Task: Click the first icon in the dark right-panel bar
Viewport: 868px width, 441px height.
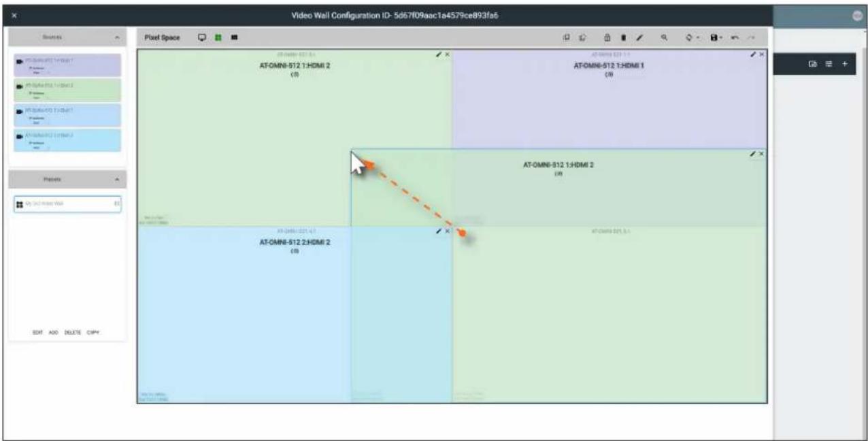Action: [x=812, y=65]
